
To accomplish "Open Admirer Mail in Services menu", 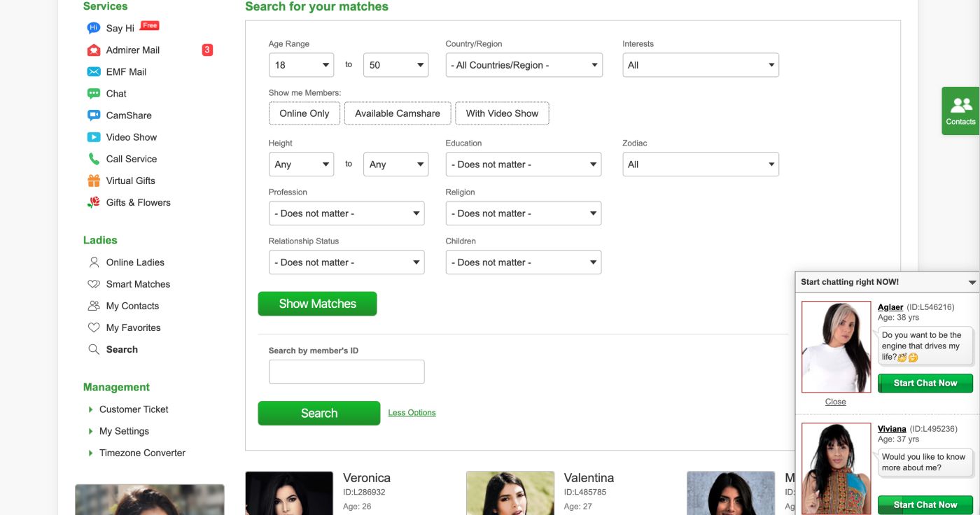I will pos(133,50).
